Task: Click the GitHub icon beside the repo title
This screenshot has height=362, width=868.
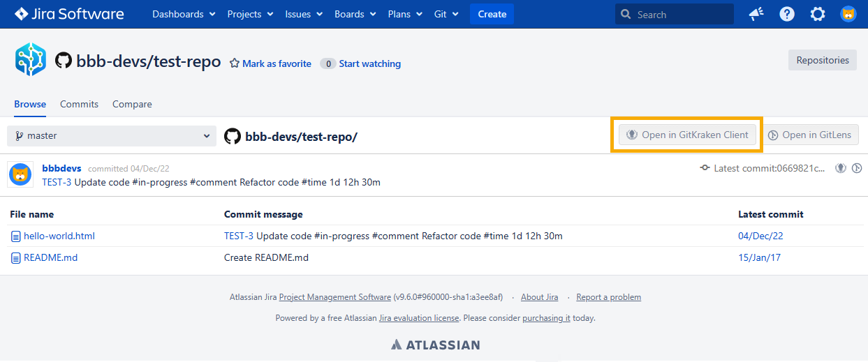Action: point(64,61)
